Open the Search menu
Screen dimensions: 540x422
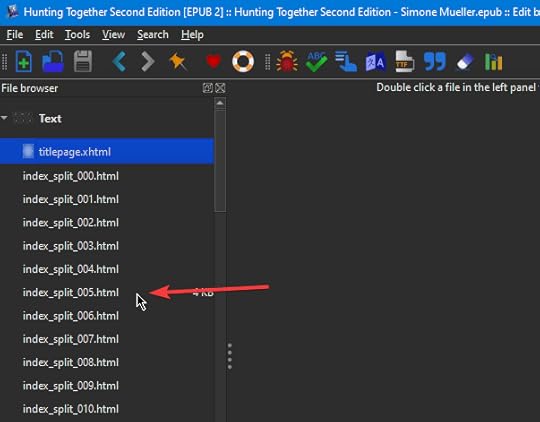(x=153, y=34)
